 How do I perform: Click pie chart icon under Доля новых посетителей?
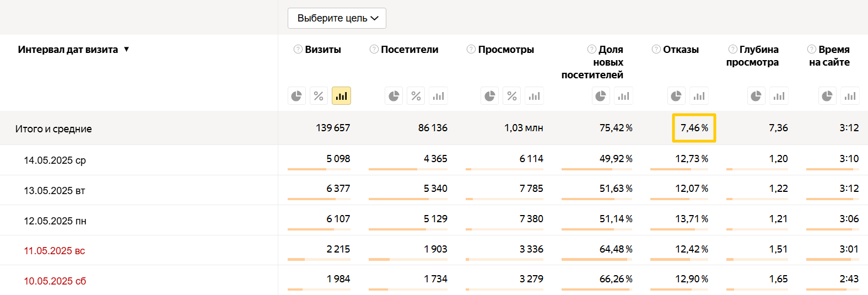click(601, 96)
